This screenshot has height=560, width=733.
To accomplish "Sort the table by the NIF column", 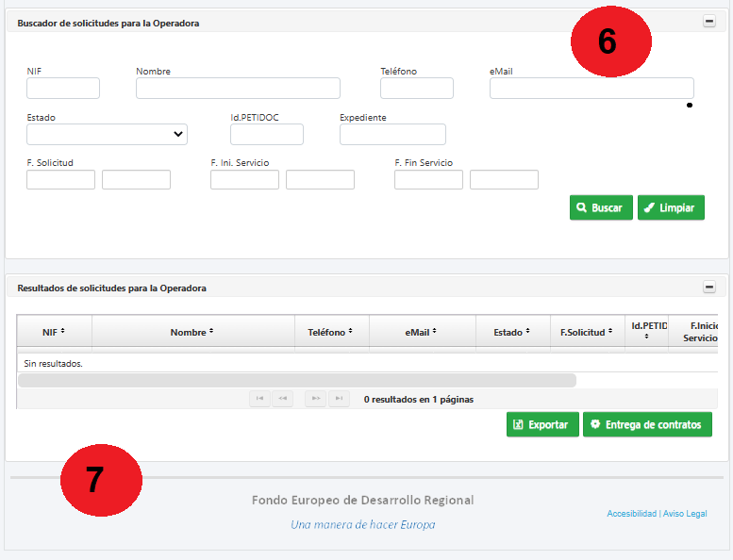I will click(x=54, y=332).
